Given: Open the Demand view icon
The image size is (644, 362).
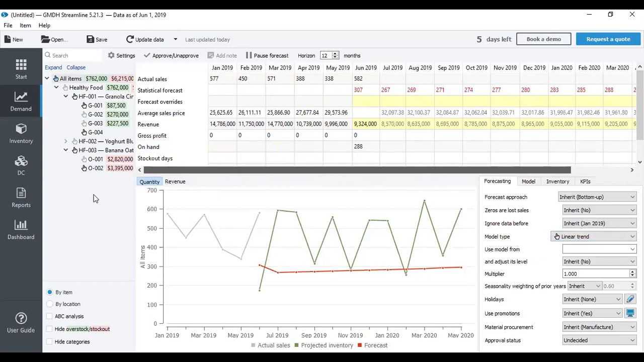Looking at the screenshot, I should point(21,102).
